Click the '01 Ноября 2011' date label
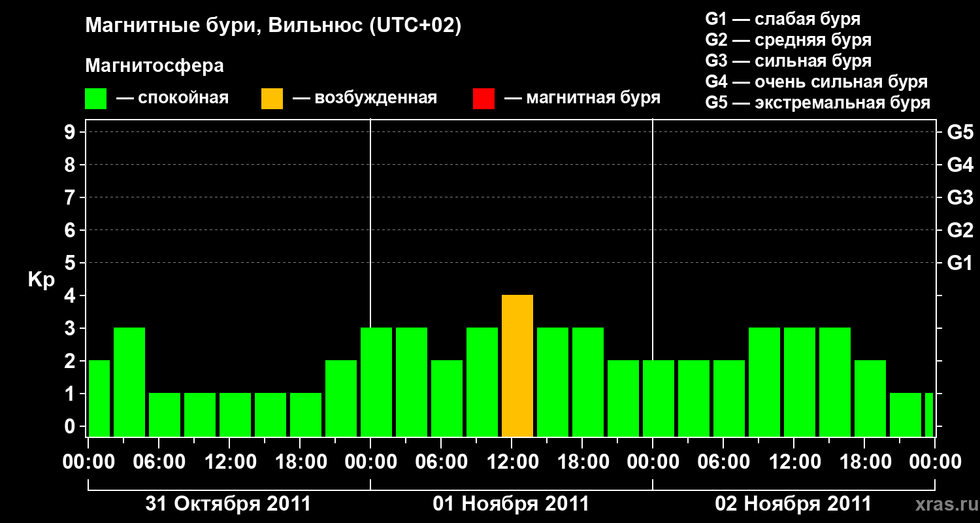 pyautogui.click(x=512, y=504)
